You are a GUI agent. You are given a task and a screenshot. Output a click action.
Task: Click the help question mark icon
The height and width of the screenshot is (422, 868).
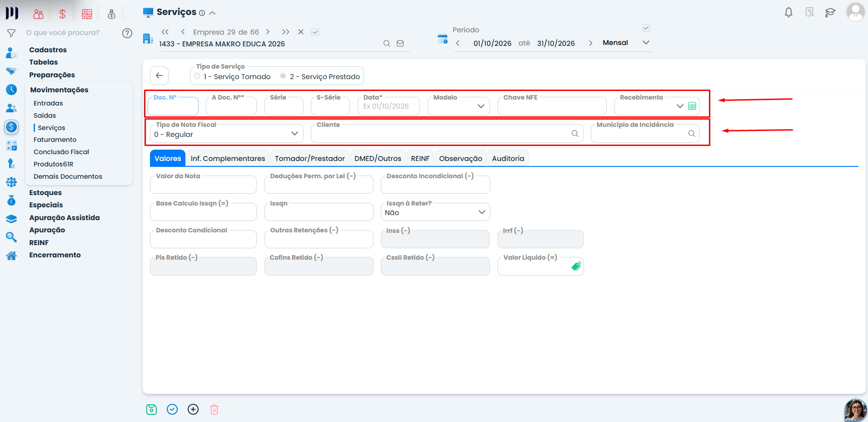[x=127, y=33]
